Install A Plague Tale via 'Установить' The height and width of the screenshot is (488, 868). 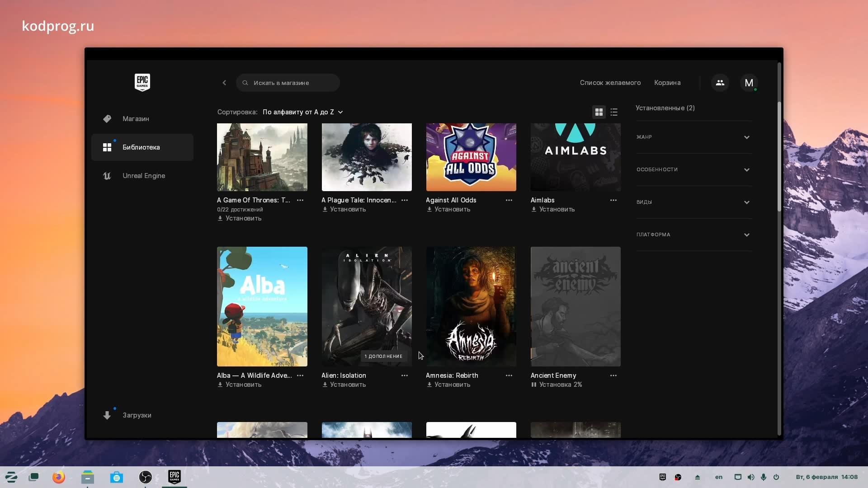344,209
